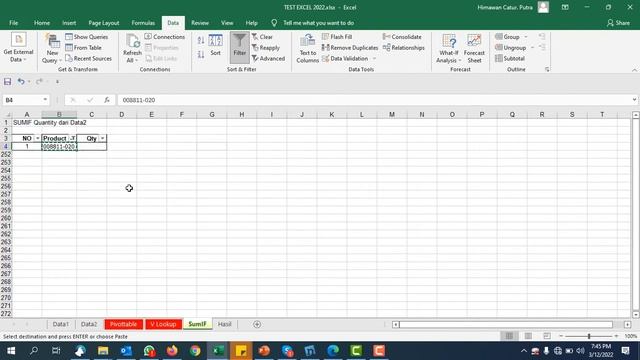The width and height of the screenshot is (640, 360).
Task: Open V Lookup sheet tab
Action: point(163,324)
